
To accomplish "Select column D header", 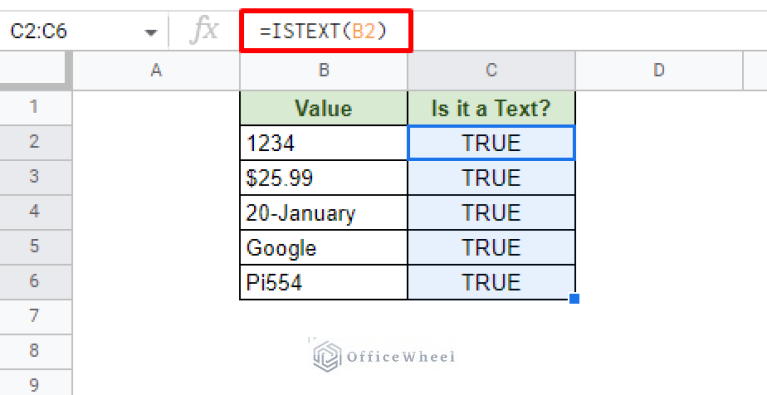I will point(659,70).
